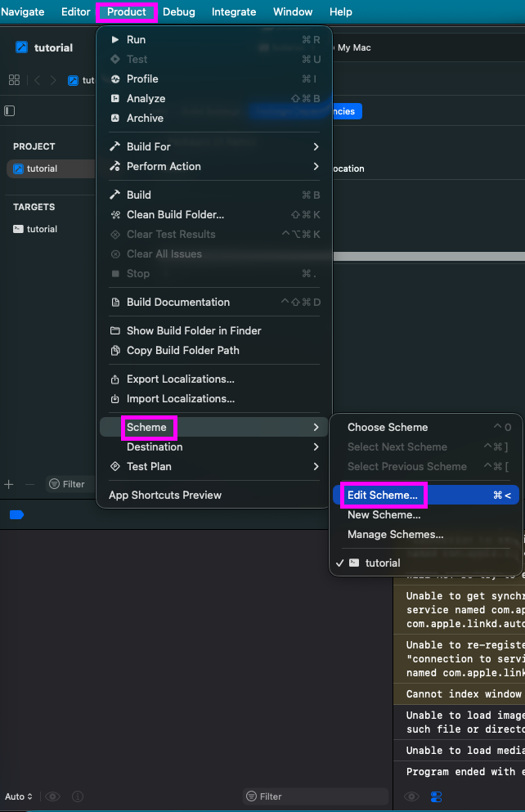Viewport: 525px width, 812px height.
Task: Select App Shortcuts Preview
Action: (x=214, y=495)
